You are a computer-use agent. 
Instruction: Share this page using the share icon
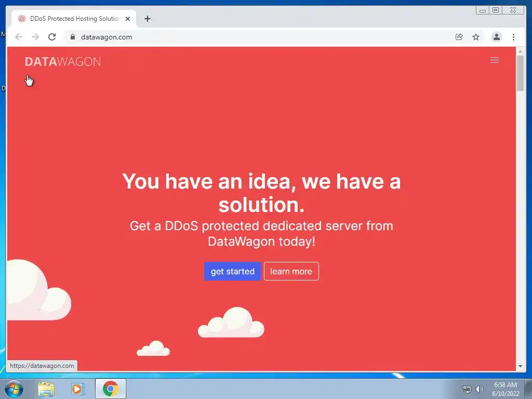pos(459,37)
